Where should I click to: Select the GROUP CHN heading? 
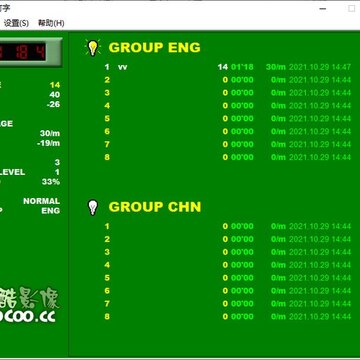pos(155,207)
